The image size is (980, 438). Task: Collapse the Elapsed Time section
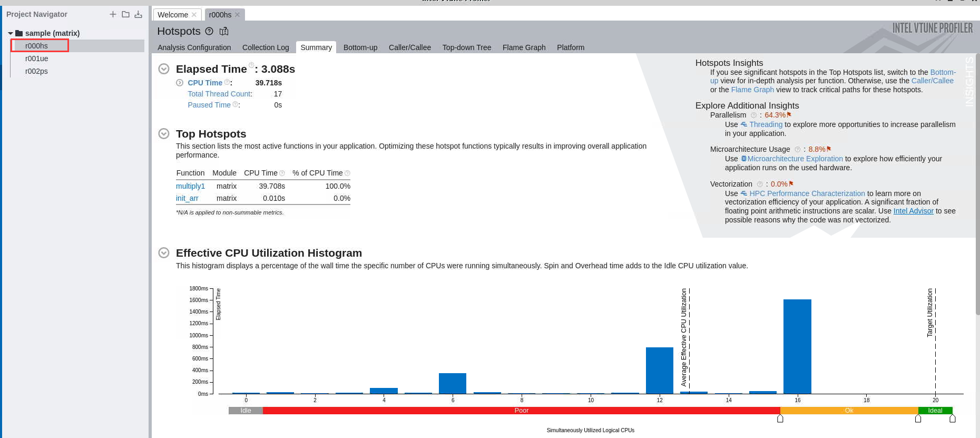(x=164, y=69)
